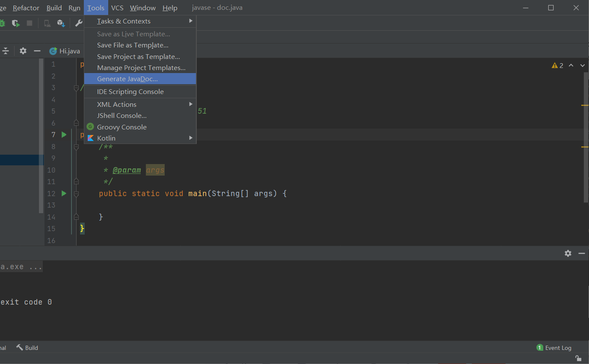Open the Build tool window button
The width and height of the screenshot is (589, 364).
coord(27,347)
